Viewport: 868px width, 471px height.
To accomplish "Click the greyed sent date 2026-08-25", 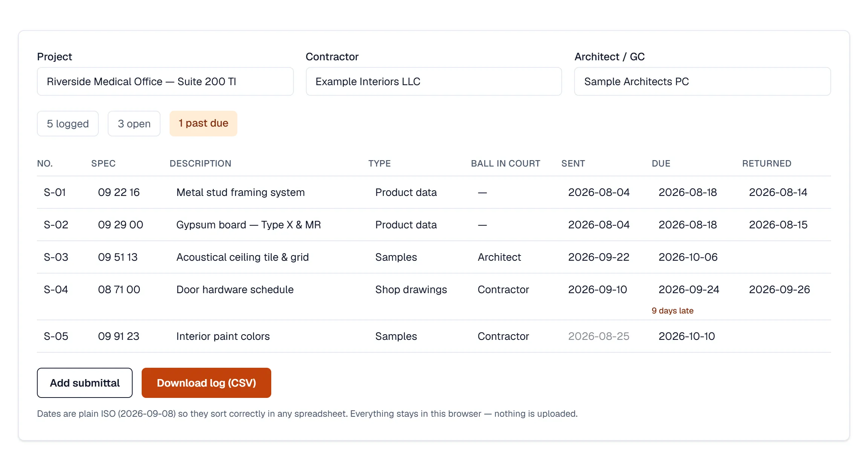I will 599,336.
